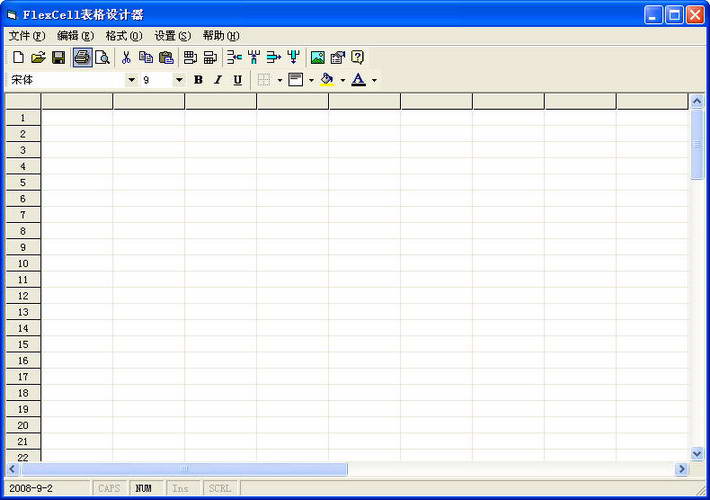Apply fill color with paint bucket icon

pos(327,80)
